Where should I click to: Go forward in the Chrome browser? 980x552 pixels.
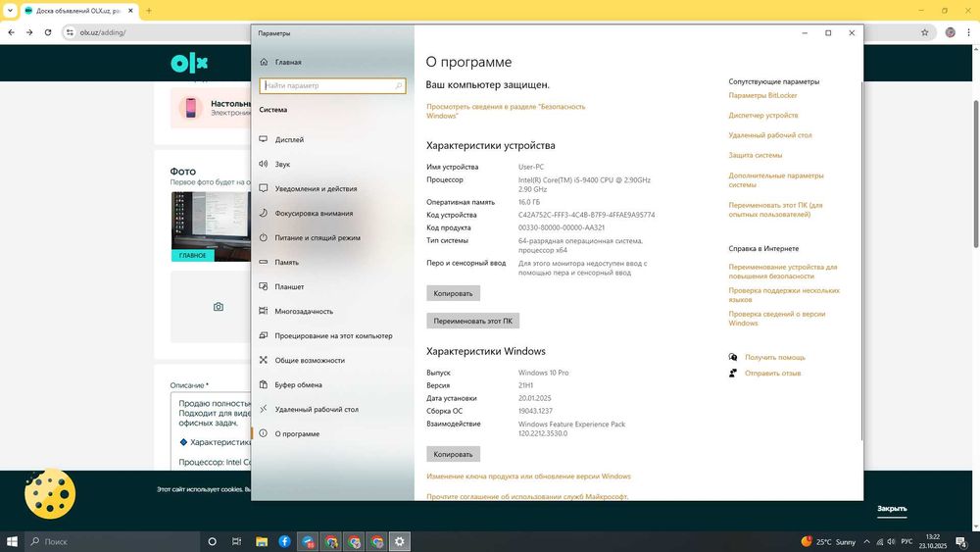tap(29, 32)
